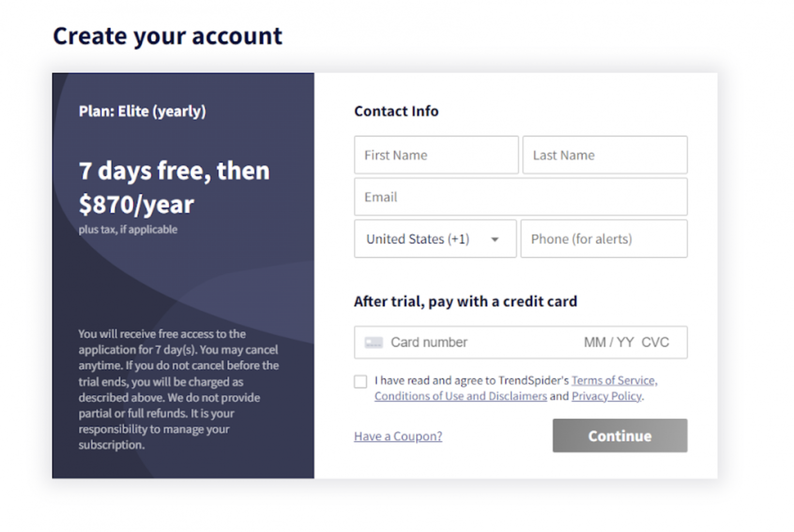Click the Phone (for alerts) field

pos(604,239)
